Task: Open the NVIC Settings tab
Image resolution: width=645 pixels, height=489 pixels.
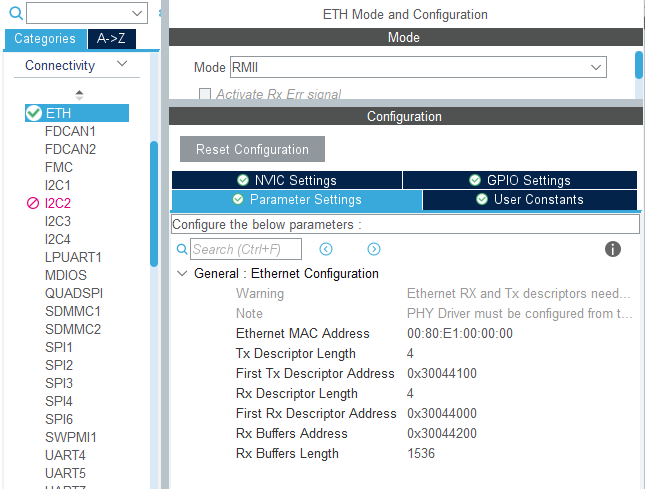Action: point(287,180)
